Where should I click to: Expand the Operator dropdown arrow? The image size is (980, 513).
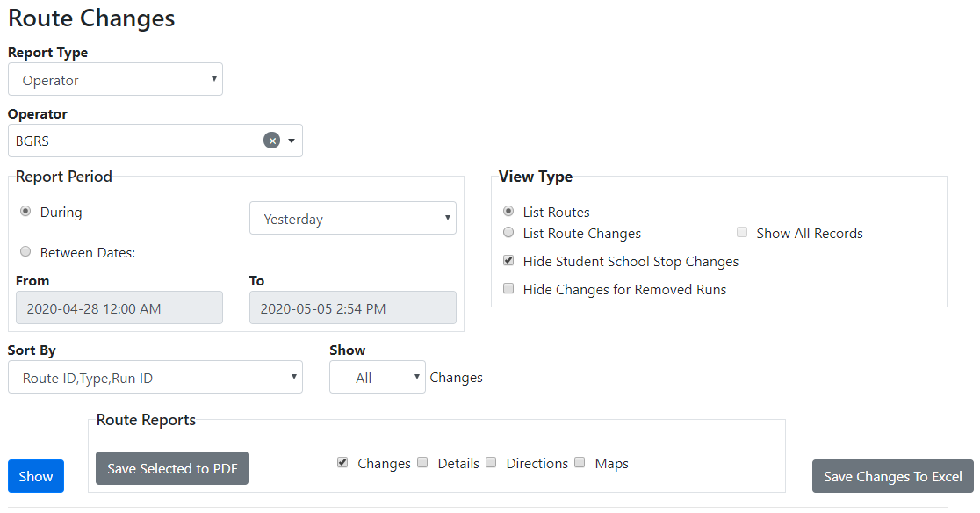tap(292, 141)
